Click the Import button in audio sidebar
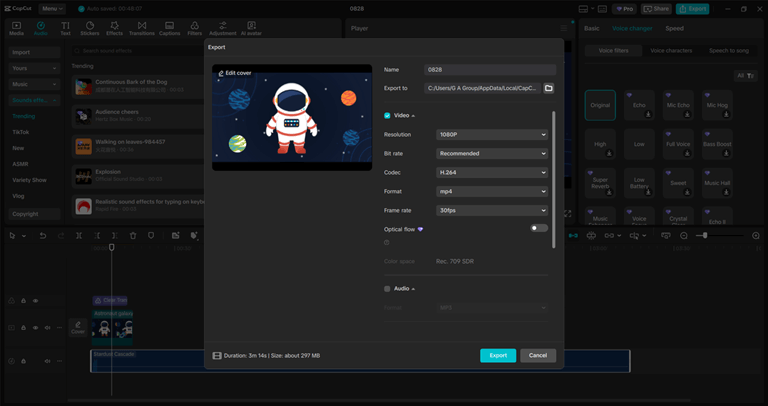This screenshot has width=768, height=406. point(34,52)
